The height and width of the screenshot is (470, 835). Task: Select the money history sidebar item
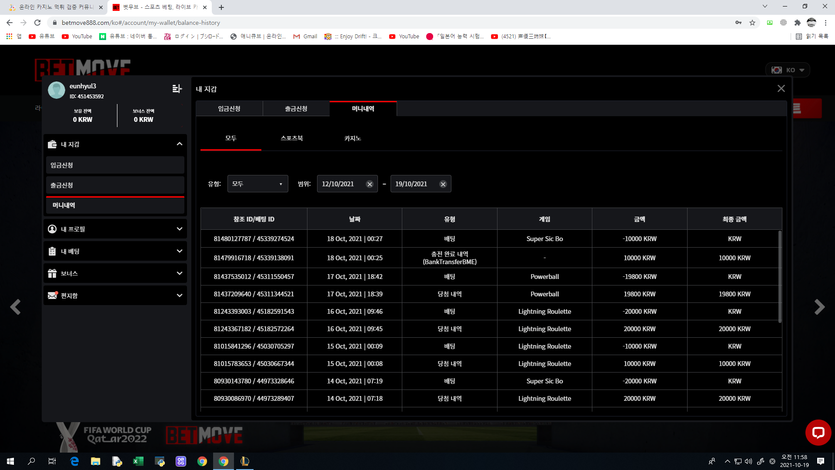click(115, 205)
